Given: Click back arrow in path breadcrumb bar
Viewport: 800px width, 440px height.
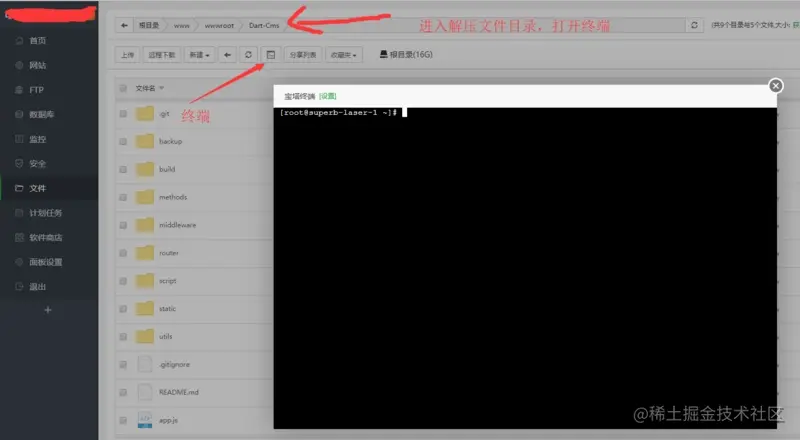Looking at the screenshot, I should click(x=124, y=25).
